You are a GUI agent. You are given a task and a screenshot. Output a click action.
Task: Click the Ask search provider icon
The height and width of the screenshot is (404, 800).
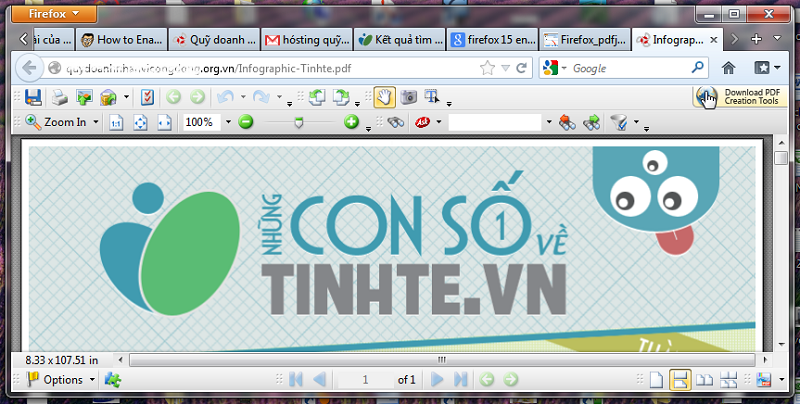point(422,122)
